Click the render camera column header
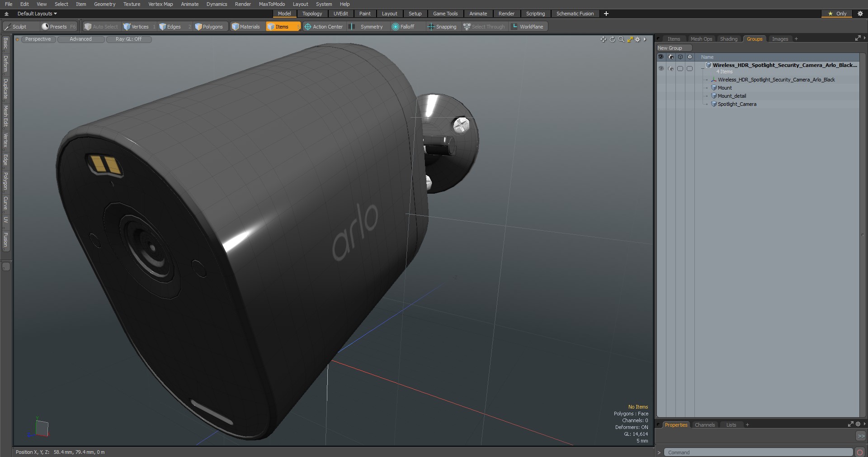 click(x=671, y=57)
